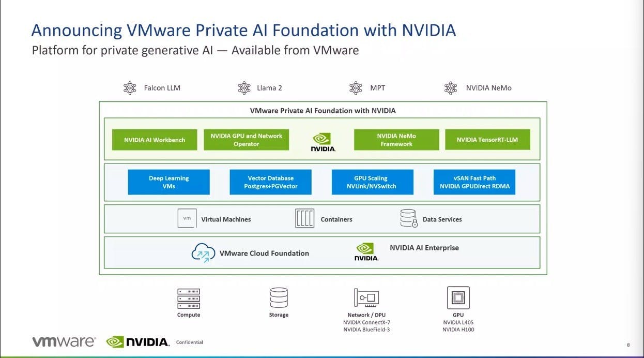Click the Confidential footer text
644x358 pixels.
click(x=189, y=342)
